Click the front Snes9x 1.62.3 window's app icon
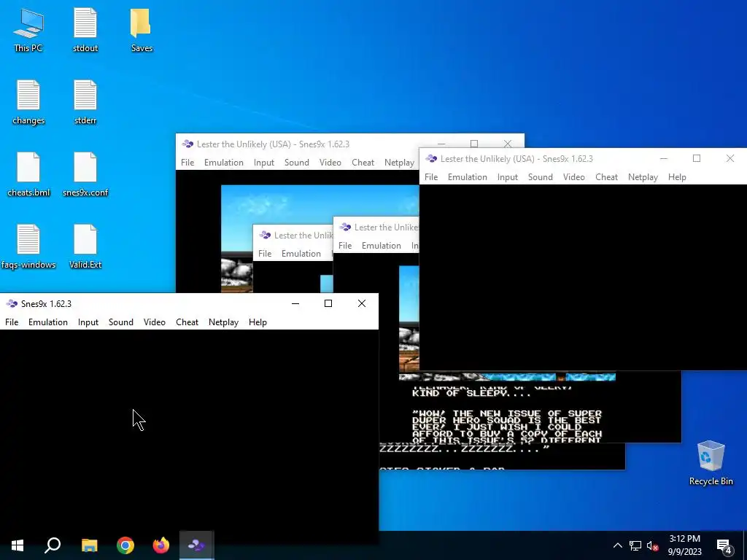Image resolution: width=747 pixels, height=560 pixels. click(x=12, y=304)
